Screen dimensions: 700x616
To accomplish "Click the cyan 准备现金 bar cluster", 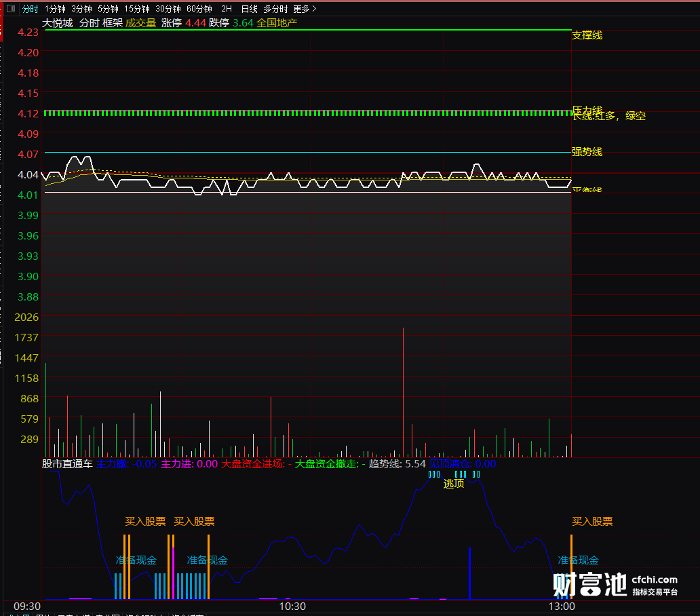I will (x=191, y=586).
